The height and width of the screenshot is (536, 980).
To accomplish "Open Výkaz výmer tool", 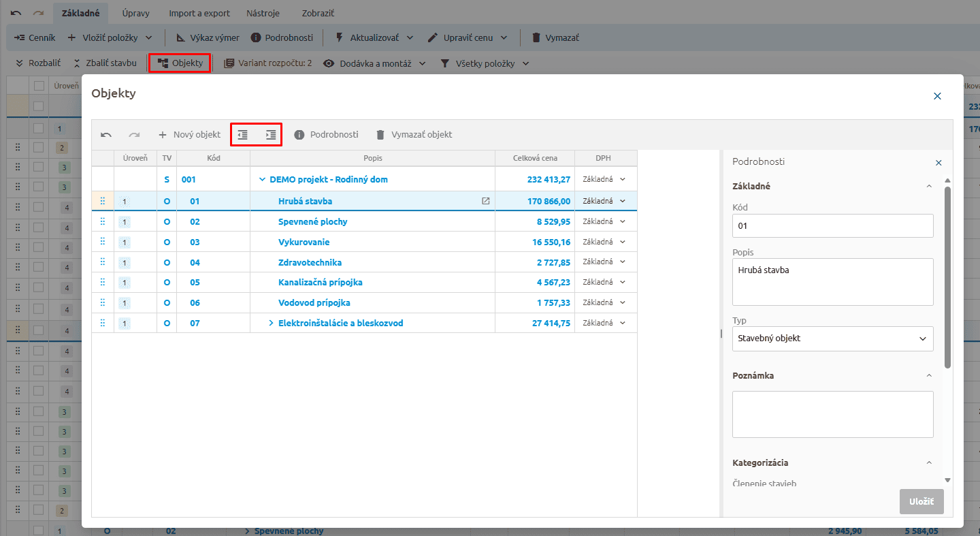I will (x=208, y=38).
